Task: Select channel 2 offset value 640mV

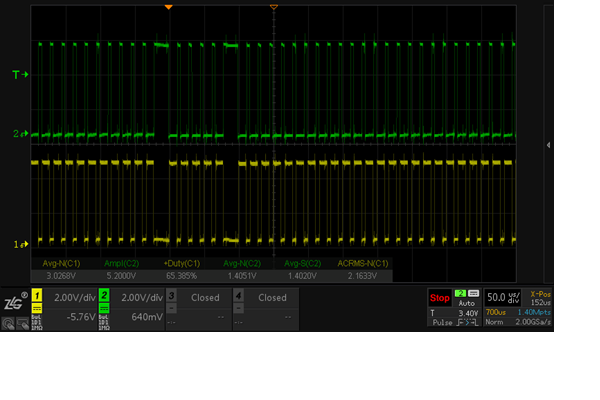Action: 147,317
